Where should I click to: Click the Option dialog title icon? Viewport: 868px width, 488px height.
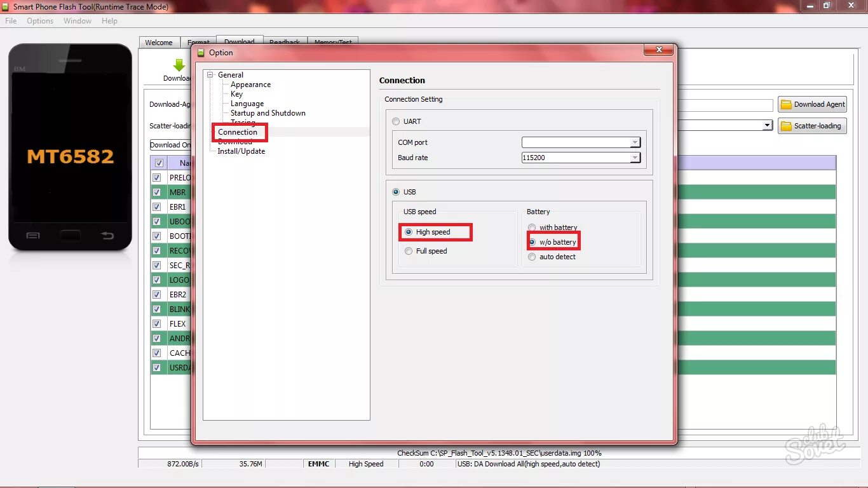tap(201, 53)
